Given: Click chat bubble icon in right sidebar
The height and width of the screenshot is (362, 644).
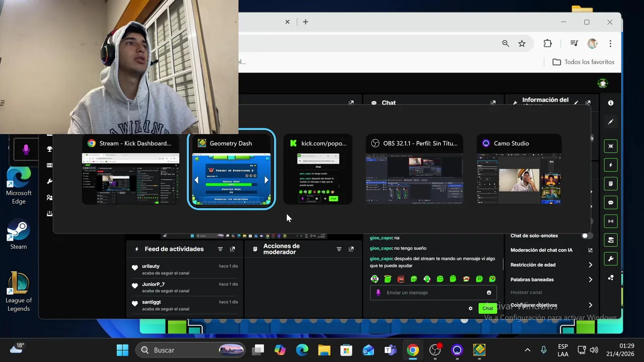Looking at the screenshot, I should tap(611, 203).
